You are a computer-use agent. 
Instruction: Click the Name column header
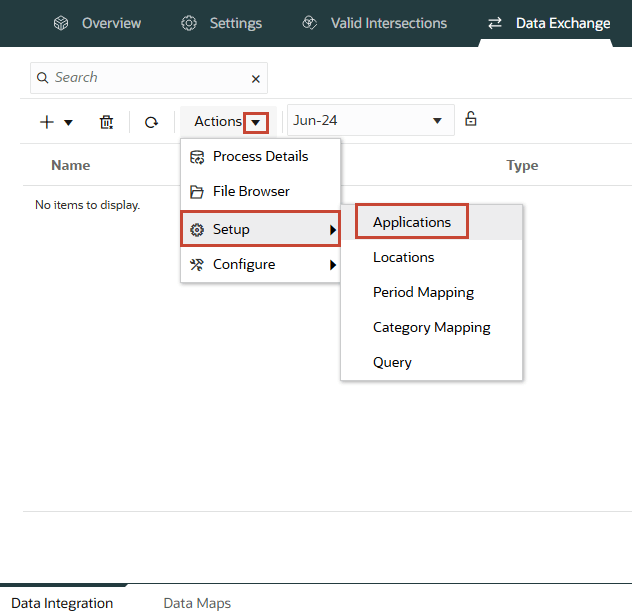(71, 165)
